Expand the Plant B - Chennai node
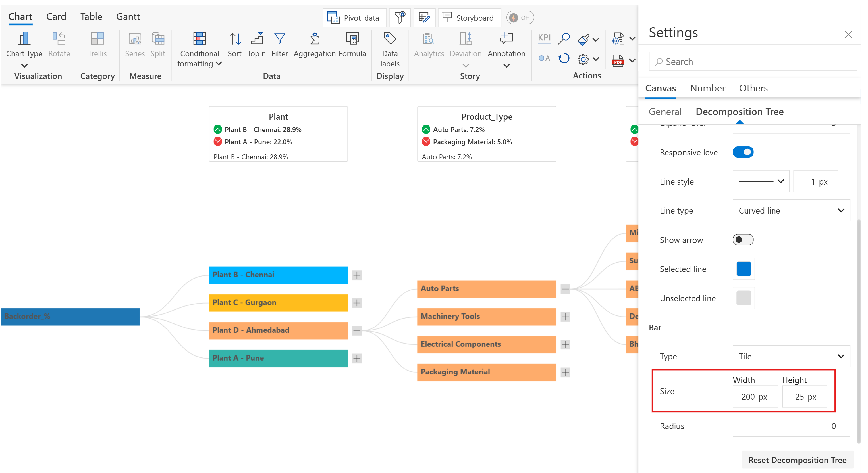This screenshot has height=473, width=868. pos(357,275)
